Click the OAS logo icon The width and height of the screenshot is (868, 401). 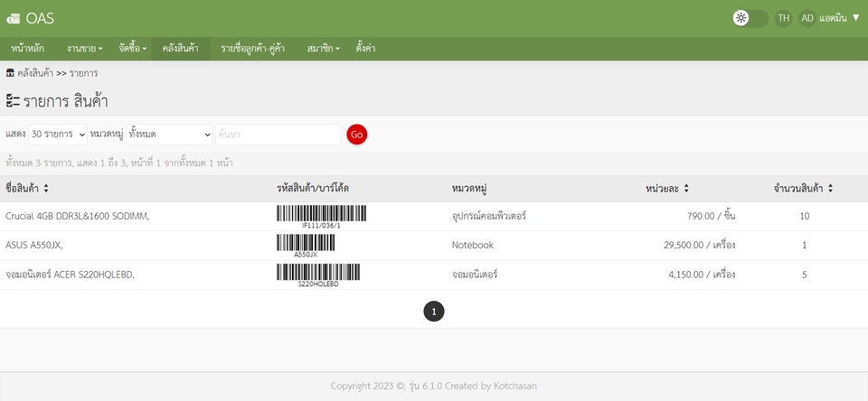pyautogui.click(x=13, y=19)
